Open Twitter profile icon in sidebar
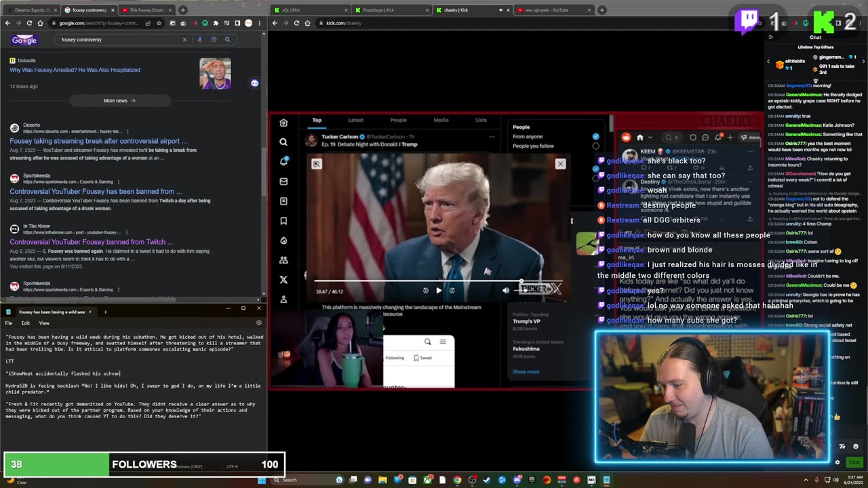Screen dimensions: 868x488 click(x=283, y=299)
